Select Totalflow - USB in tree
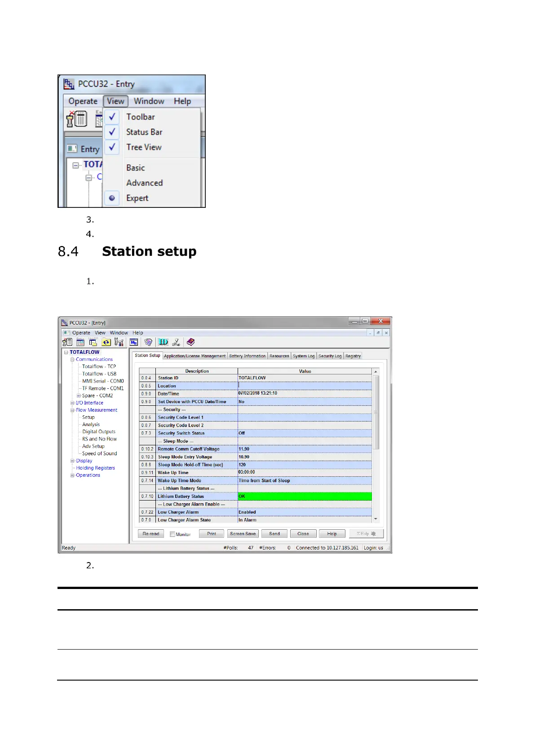 99,374
